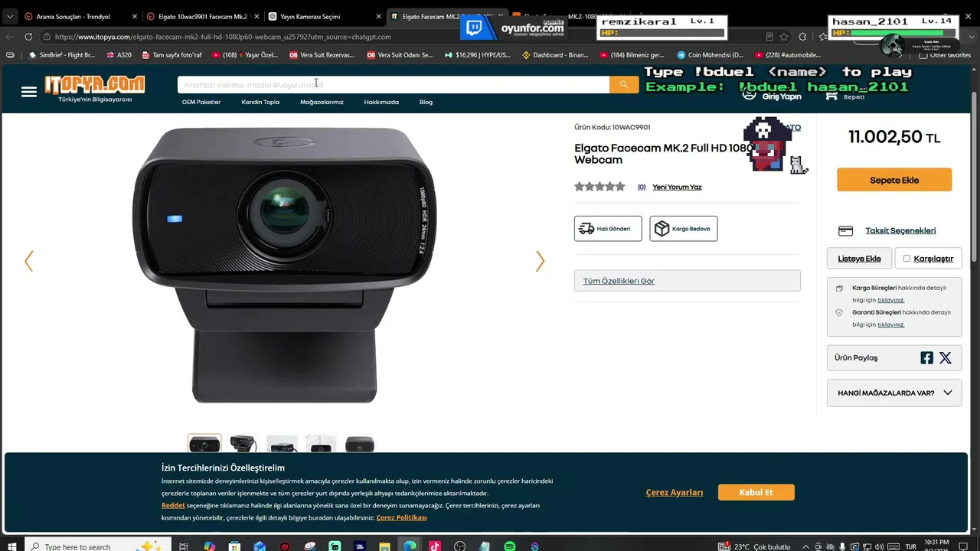The image size is (980, 551).
Task: Close the Yayın Kamerası Seçimi tab
Action: click(378, 16)
